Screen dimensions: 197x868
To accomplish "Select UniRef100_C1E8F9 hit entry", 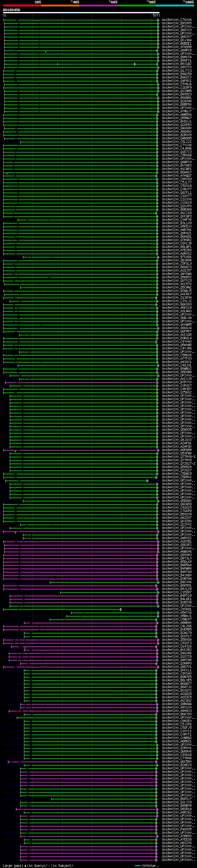I will tap(177, 88).
